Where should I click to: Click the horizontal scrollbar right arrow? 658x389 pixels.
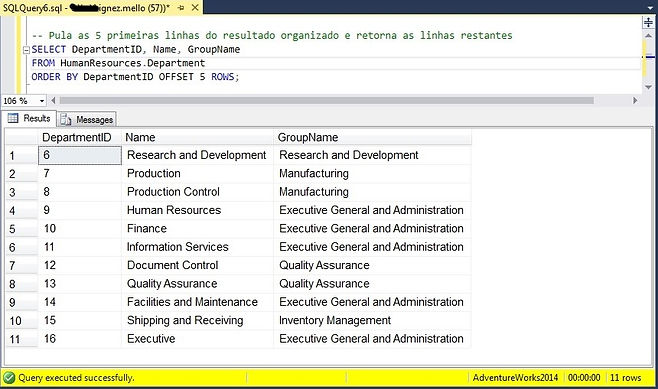635,101
